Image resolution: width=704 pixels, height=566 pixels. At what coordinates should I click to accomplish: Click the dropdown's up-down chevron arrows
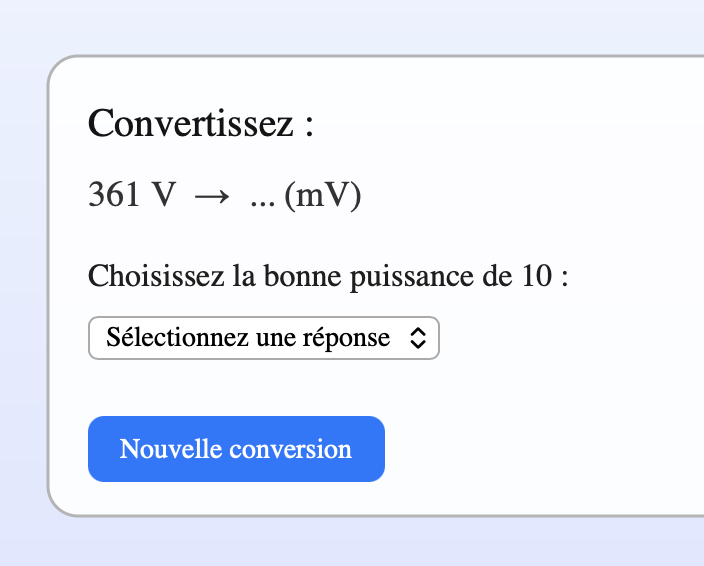(418, 338)
